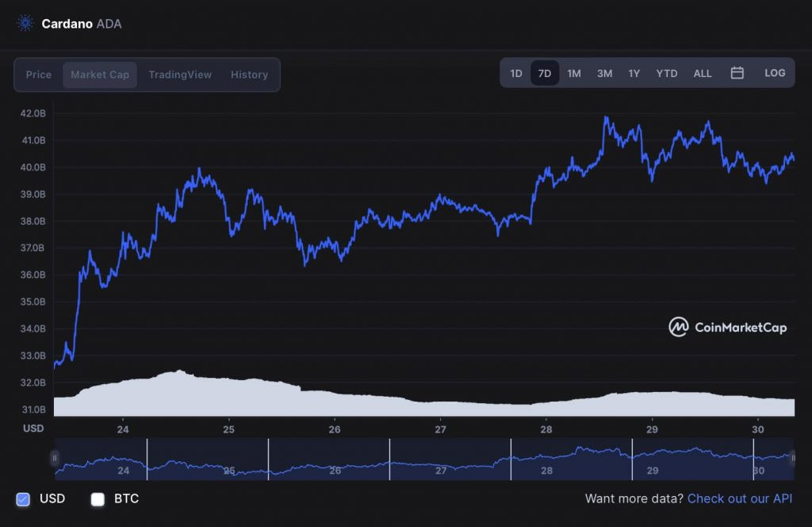
Task: Change range to 1M
Action: click(574, 74)
